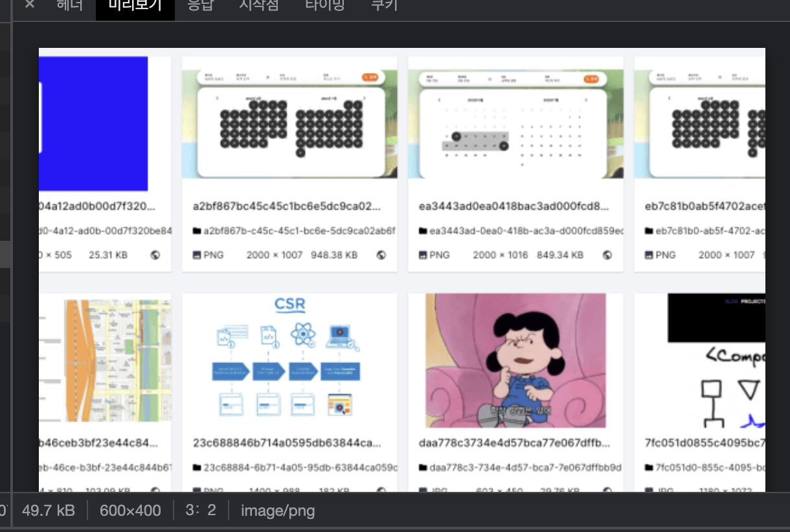Select the 미리보기 tab
Image resolution: width=790 pixels, height=532 pixels.
(135, 6)
